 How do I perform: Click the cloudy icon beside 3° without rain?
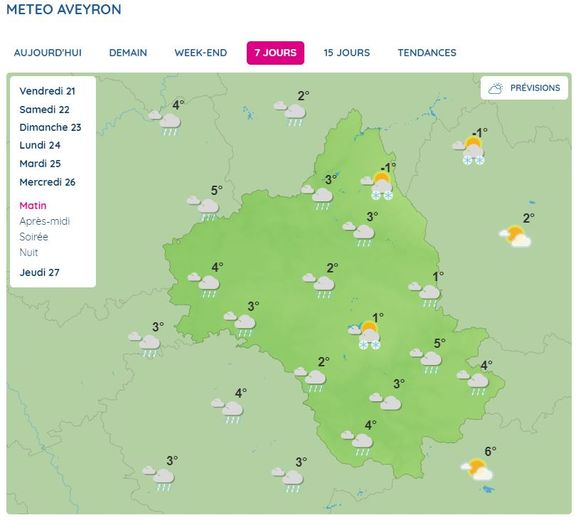coord(385,401)
